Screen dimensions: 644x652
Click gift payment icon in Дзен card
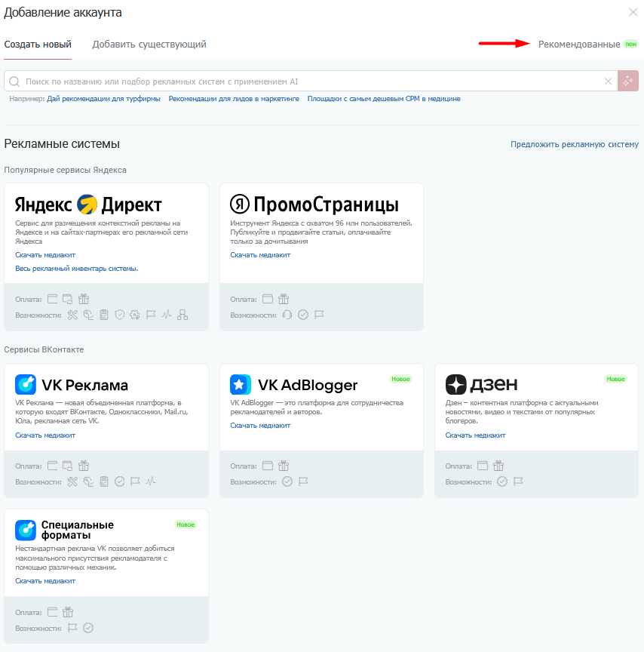pyautogui.click(x=498, y=466)
